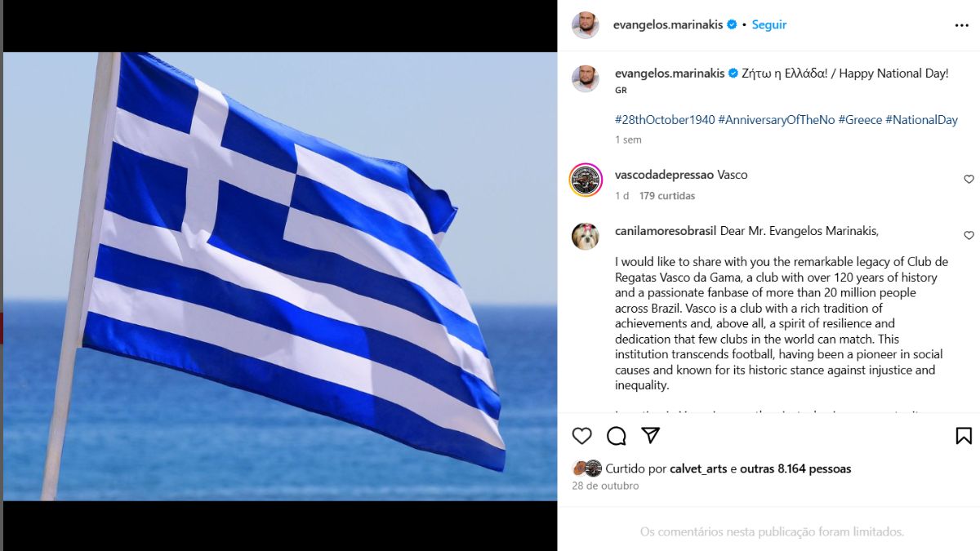Like the canilamoresobrasil comment heart
The image size is (980, 551).
click(x=969, y=236)
